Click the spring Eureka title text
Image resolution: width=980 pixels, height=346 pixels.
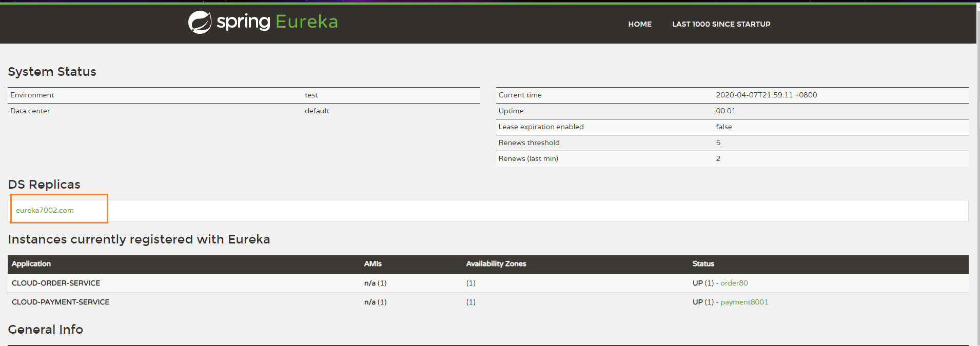(x=277, y=22)
